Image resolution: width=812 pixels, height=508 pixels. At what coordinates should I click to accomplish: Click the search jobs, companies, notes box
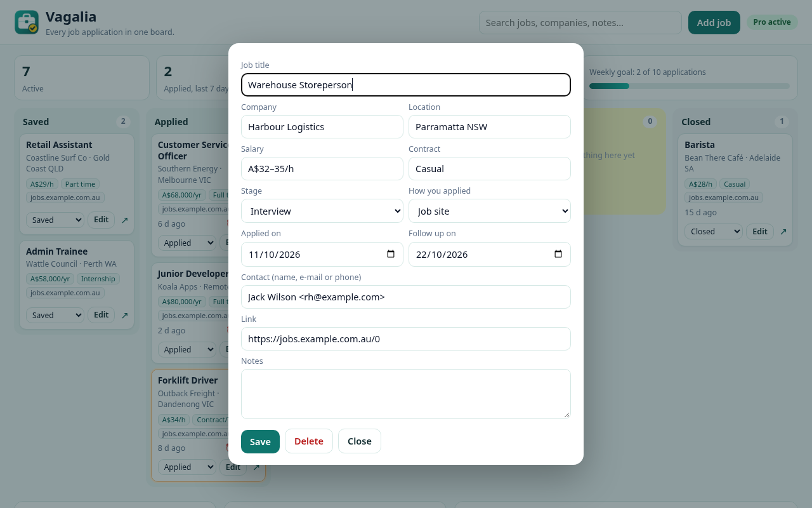[580, 22]
